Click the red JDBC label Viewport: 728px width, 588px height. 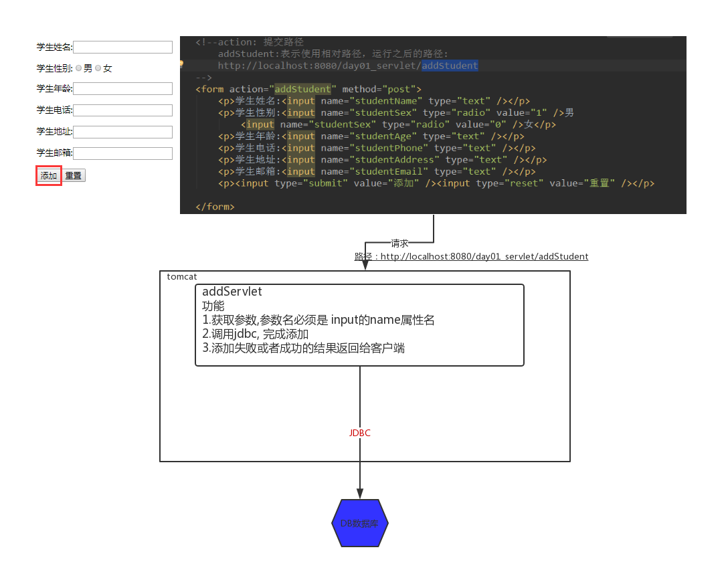360,433
